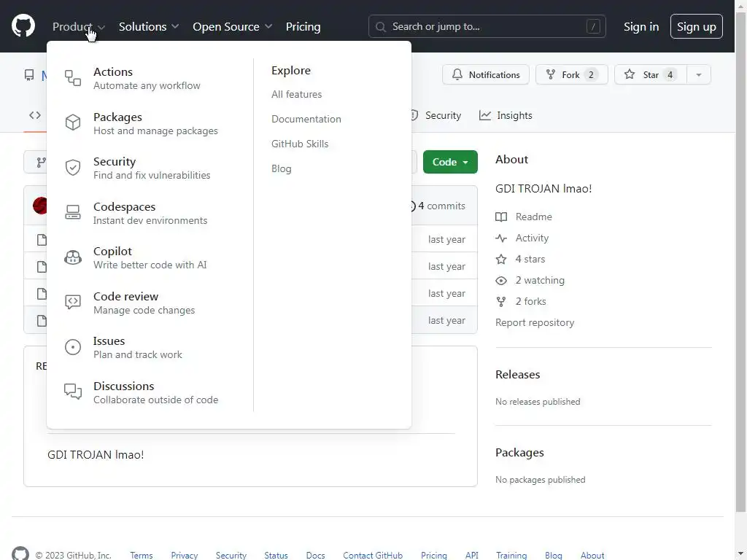Image resolution: width=747 pixels, height=560 pixels.
Task: Open the Packages sidebar heading link
Action: pos(519,452)
